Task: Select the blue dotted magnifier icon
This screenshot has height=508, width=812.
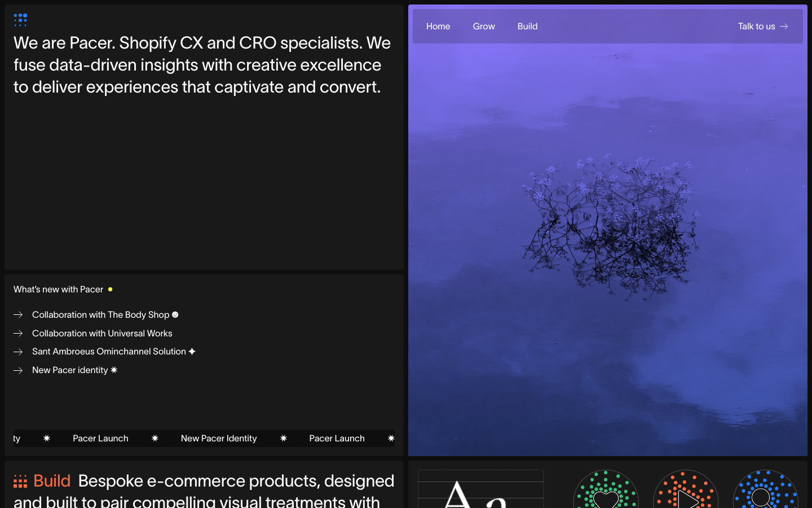Action: pyautogui.click(x=765, y=492)
